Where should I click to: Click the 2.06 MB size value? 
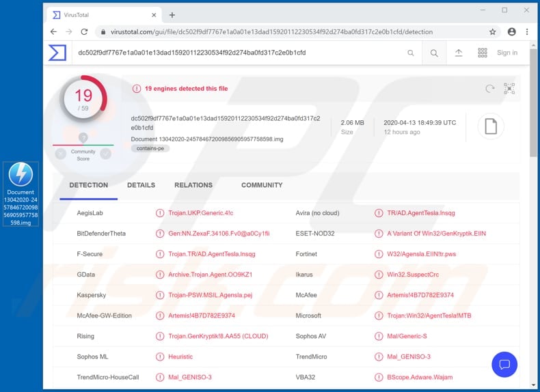click(352, 122)
